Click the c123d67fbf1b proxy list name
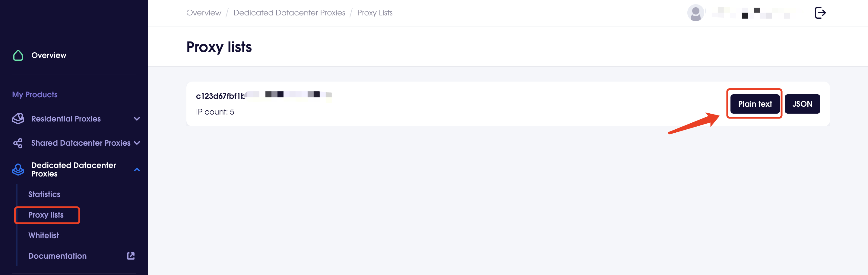 [x=220, y=96]
